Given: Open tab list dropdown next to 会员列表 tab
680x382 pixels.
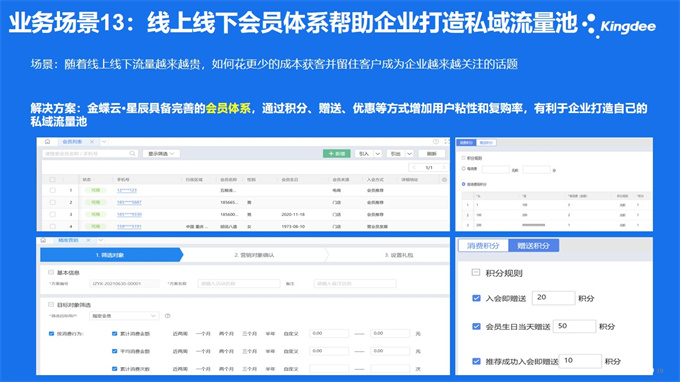Looking at the screenshot, I should (x=104, y=142).
